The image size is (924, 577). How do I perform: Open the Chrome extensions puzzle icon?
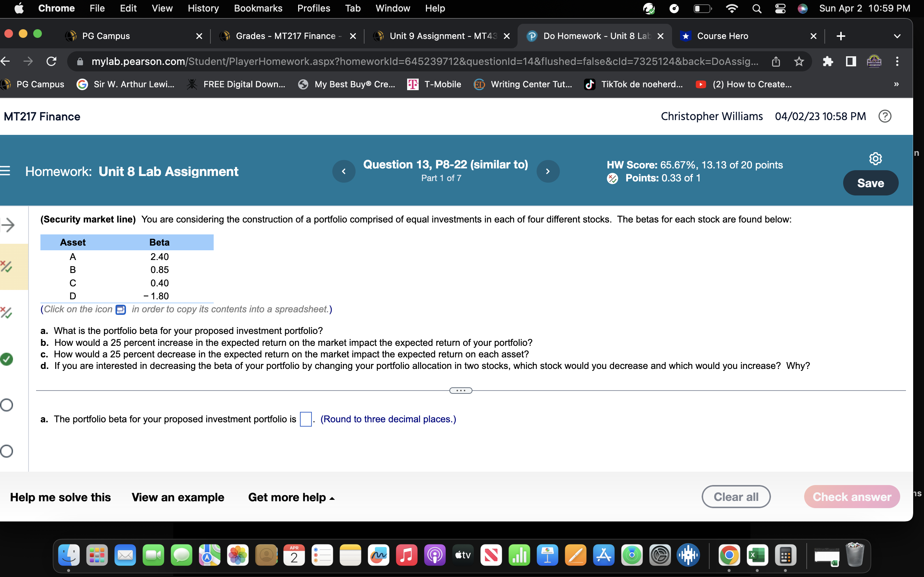[x=827, y=61]
